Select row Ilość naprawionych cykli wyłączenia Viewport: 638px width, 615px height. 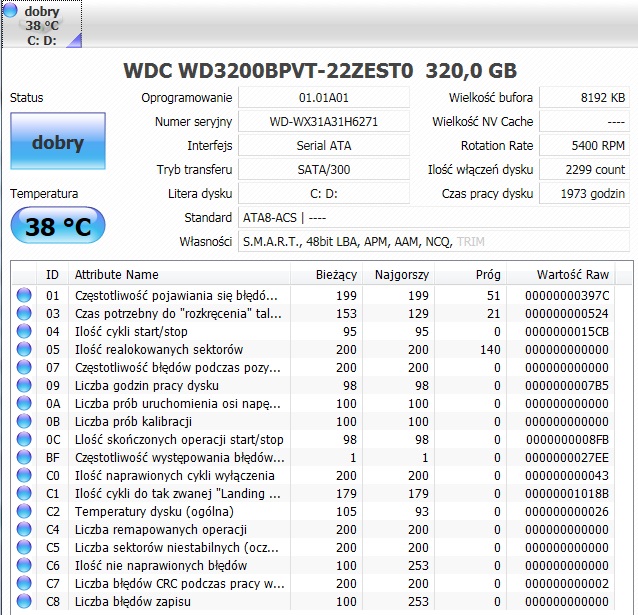[x=313, y=475]
